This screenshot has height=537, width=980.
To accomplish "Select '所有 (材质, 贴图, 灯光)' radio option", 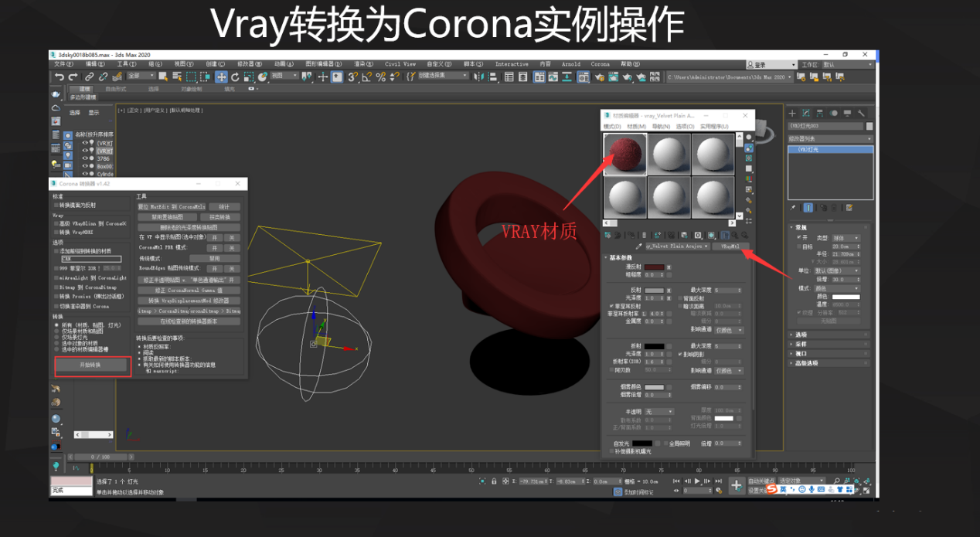I will tap(56, 325).
